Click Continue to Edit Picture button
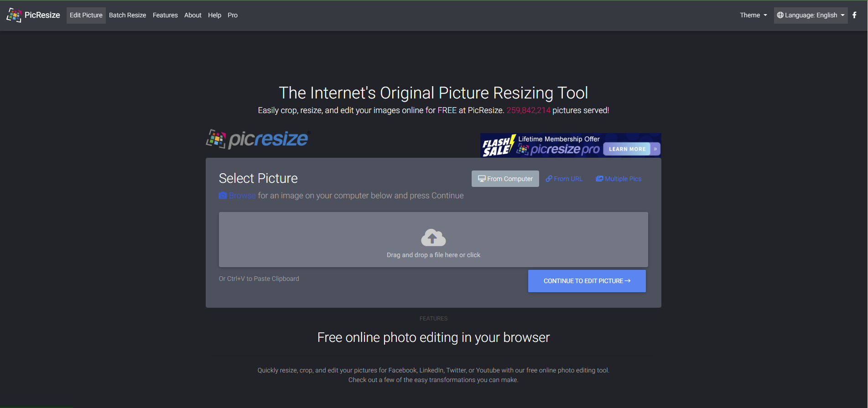This screenshot has height=408, width=868. point(587,281)
